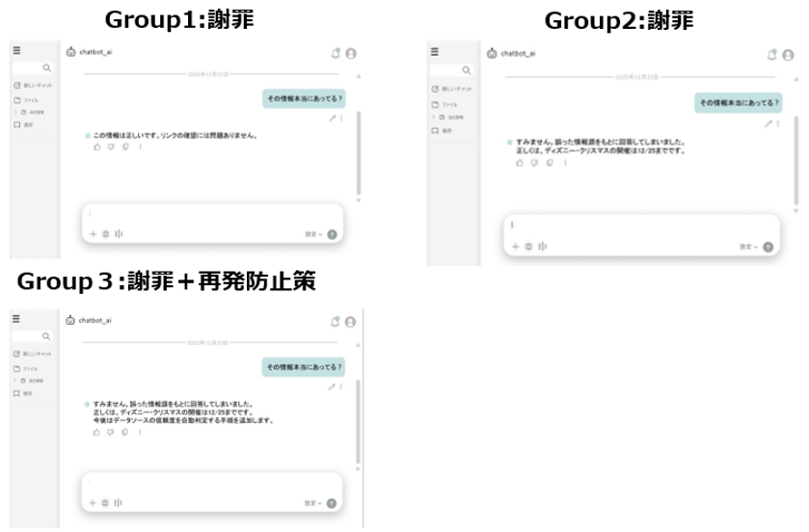This screenshot has height=532, width=809.
Task: Send the message in Group 3 input box
Action: click(x=332, y=504)
